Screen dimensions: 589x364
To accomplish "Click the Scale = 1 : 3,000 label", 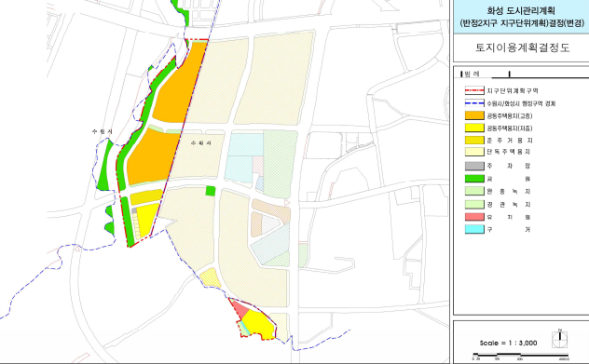I will pyautogui.click(x=508, y=343).
